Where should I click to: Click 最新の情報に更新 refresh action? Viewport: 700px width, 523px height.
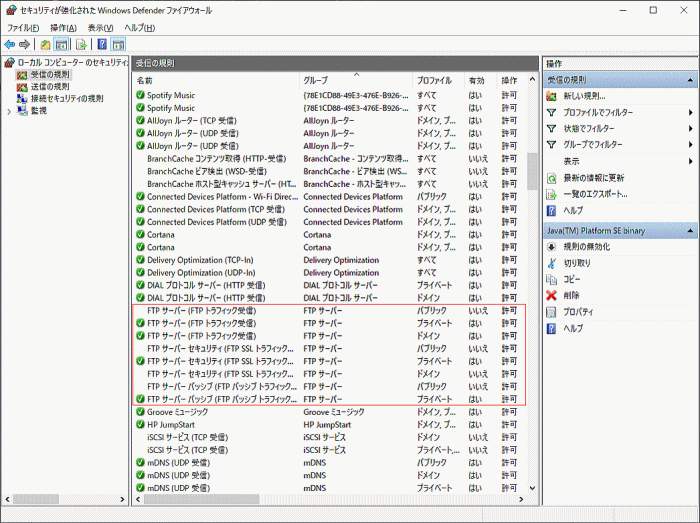(593, 178)
